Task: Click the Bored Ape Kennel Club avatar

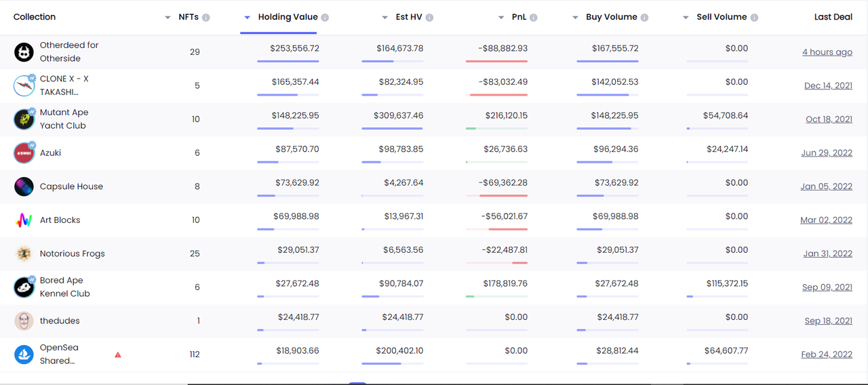Action: pos(24,287)
